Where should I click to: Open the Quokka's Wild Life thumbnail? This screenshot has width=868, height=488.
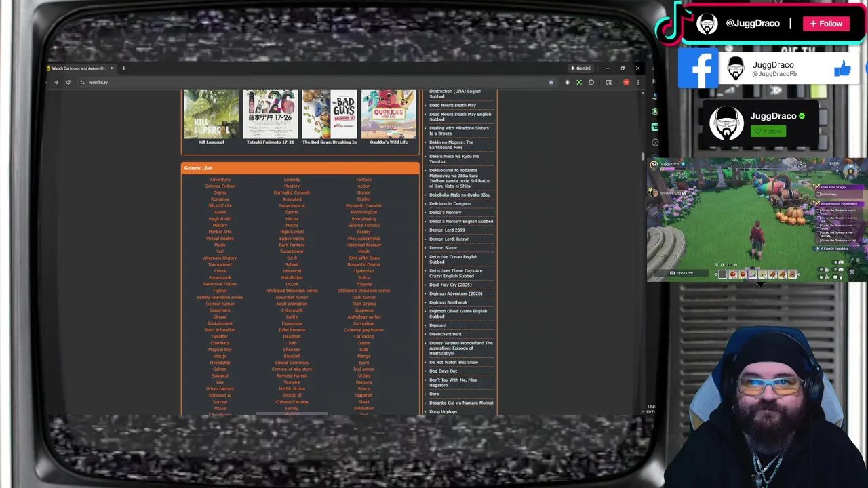[x=389, y=114]
